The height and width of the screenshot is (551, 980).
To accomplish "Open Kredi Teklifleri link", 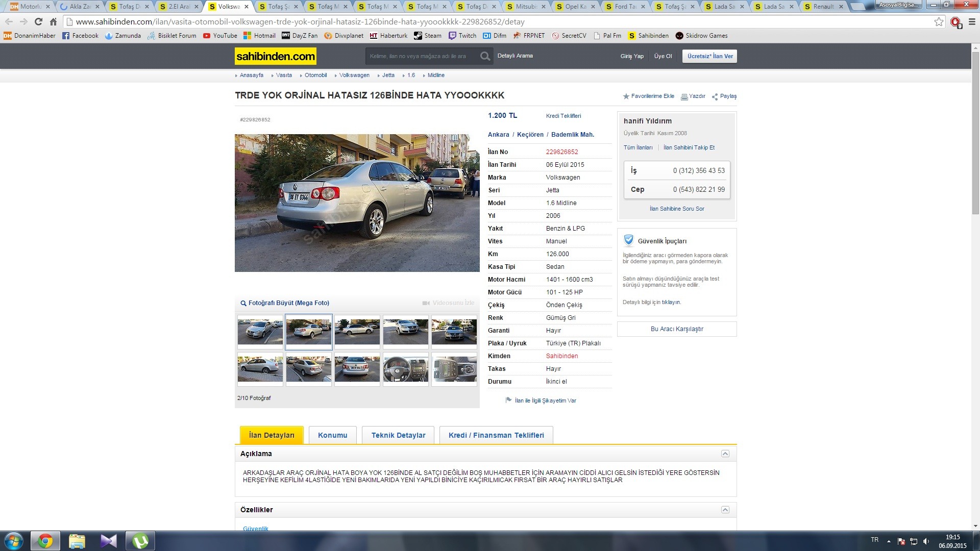I will coord(563,116).
